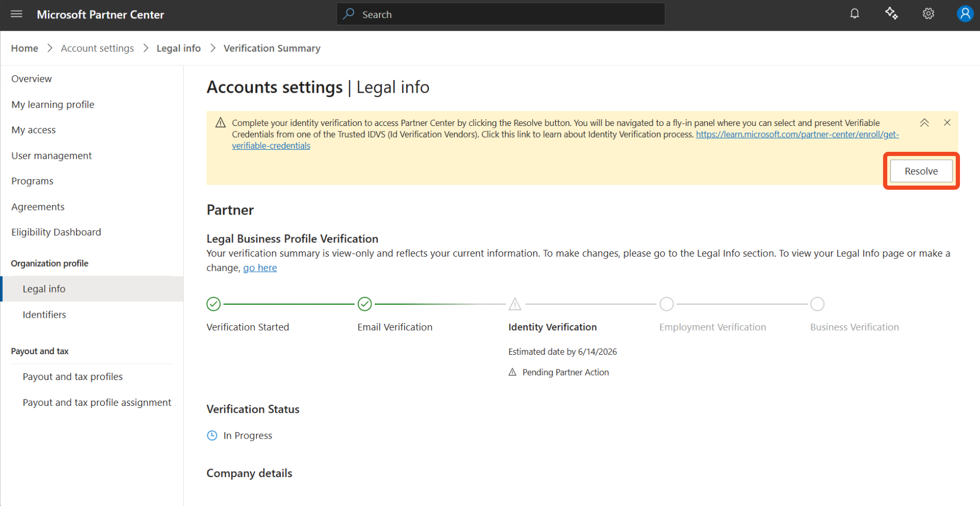The height and width of the screenshot is (506, 980).
Task: Open the Copilot sparkle icon
Action: (891, 14)
